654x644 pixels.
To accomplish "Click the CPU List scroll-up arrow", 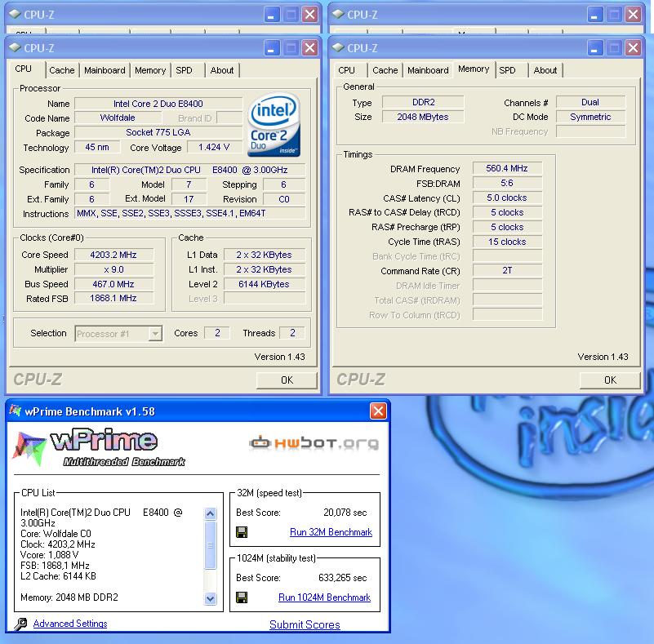I will click(210, 513).
